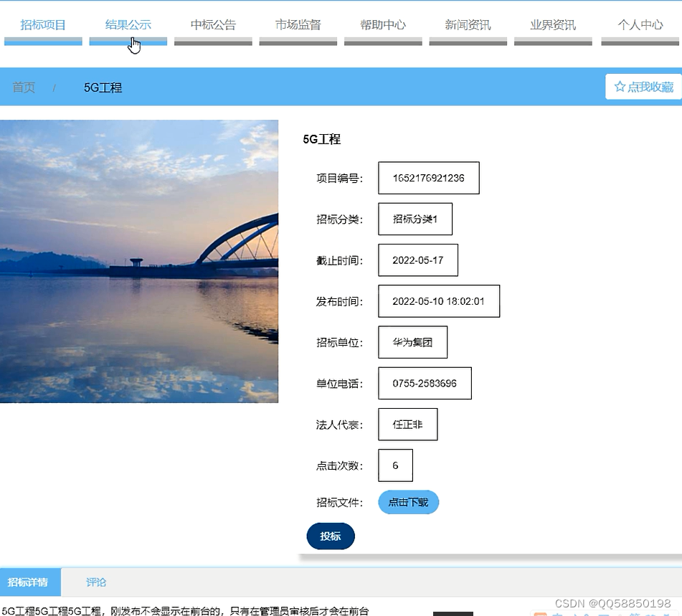Open the 中标公告 section
The image size is (682, 616).
[213, 24]
